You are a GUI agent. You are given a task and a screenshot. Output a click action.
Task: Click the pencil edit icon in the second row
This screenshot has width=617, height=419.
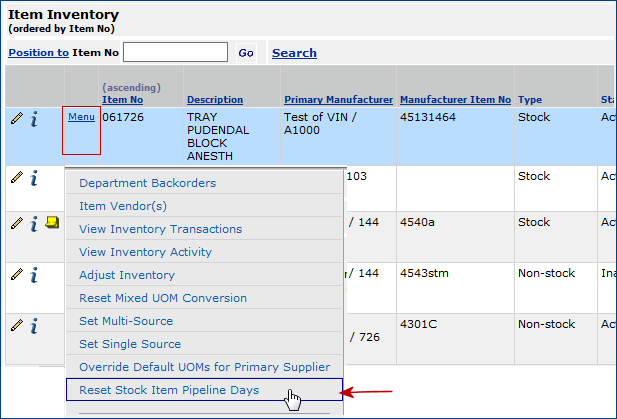17,177
